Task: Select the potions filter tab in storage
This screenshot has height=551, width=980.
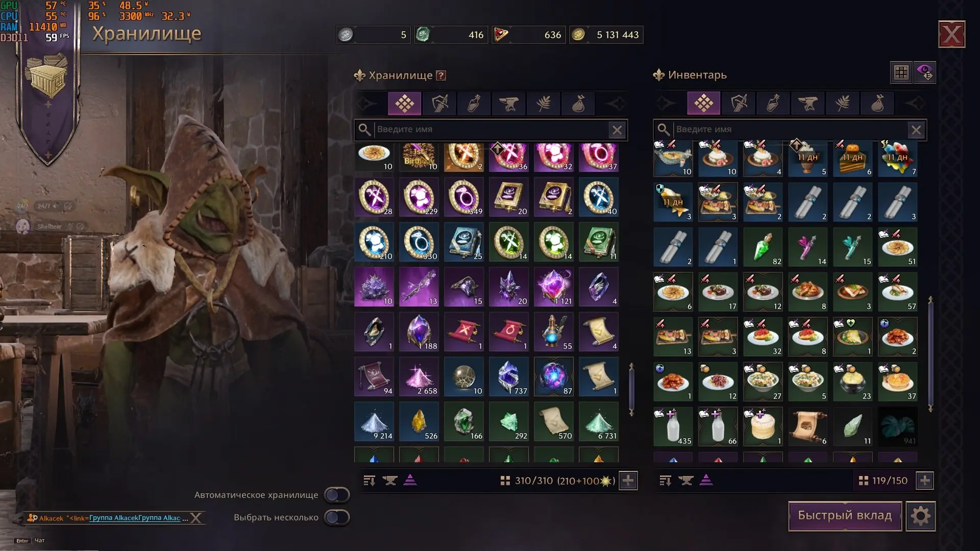Action: pyautogui.click(x=474, y=104)
